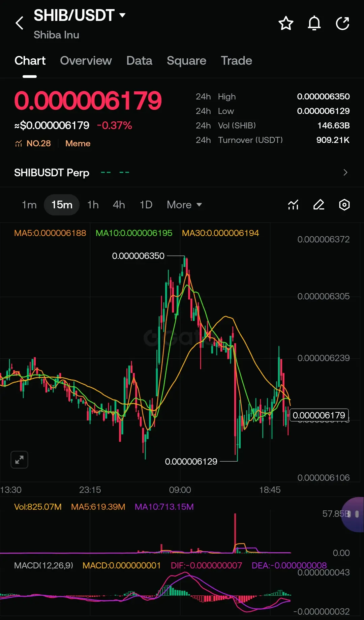
Task: Tap the MA30:0.000006194 indicator label
Action: [220, 233]
